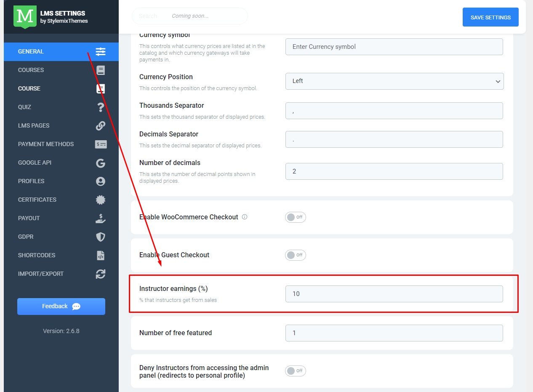This screenshot has width=533, height=392.
Task: Click the chain link LMS Pages icon
Action: (x=100, y=126)
